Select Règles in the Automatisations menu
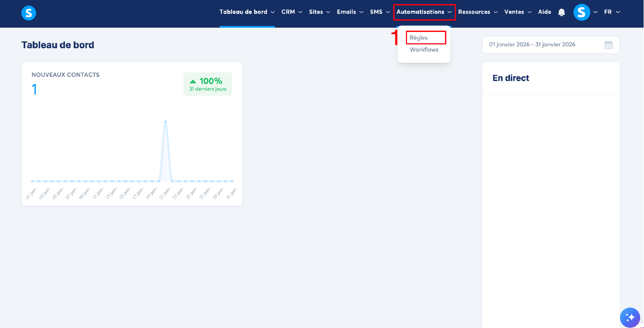Viewport: 644px width, 328px height. tap(419, 38)
